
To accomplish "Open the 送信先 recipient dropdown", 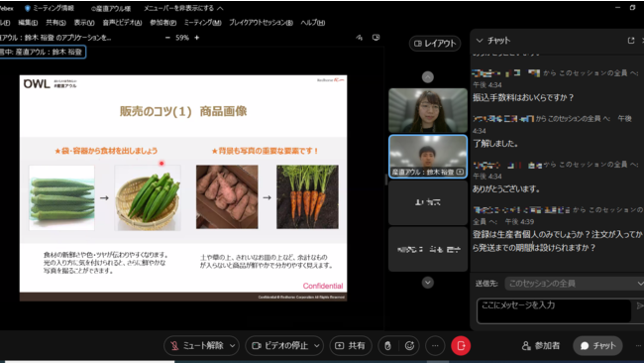I will click(x=575, y=284).
